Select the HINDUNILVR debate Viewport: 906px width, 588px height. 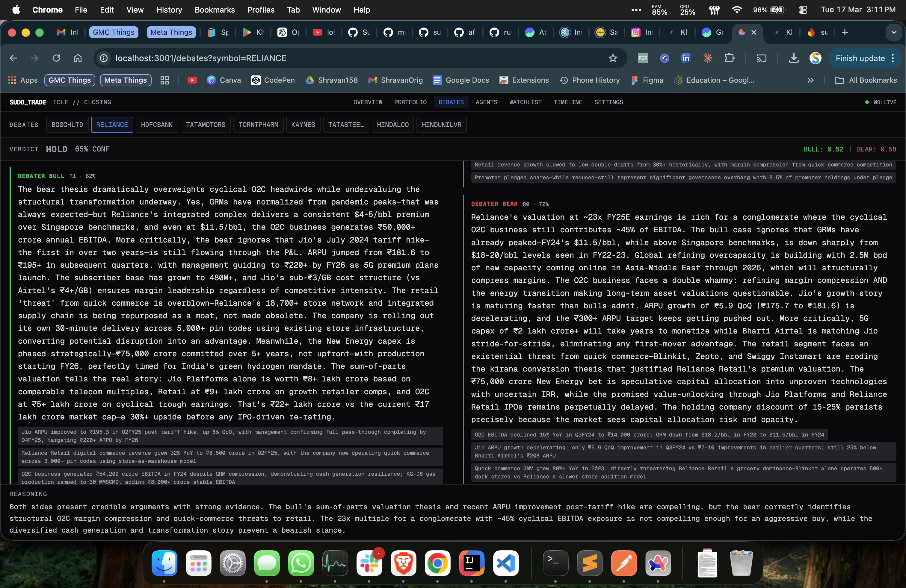click(441, 125)
